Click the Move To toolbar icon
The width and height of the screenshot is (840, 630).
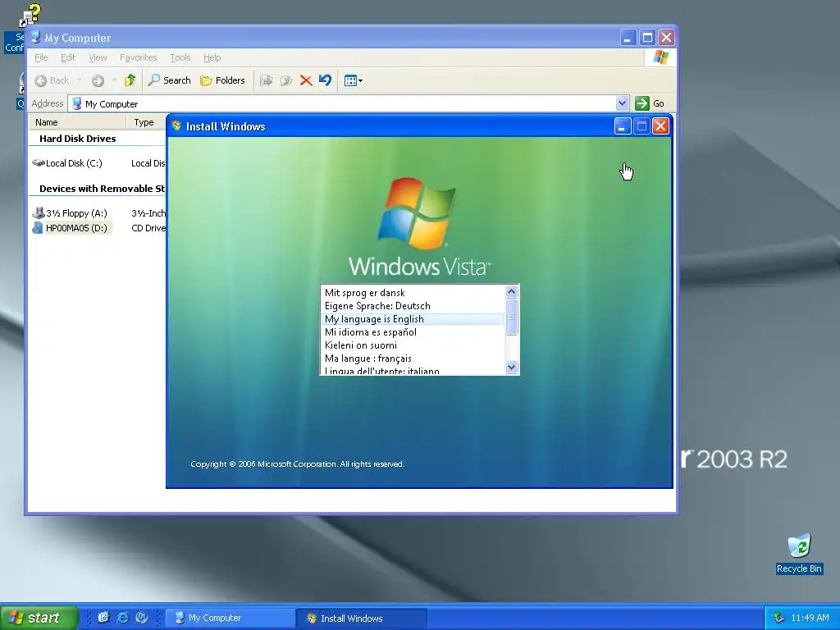coord(267,80)
